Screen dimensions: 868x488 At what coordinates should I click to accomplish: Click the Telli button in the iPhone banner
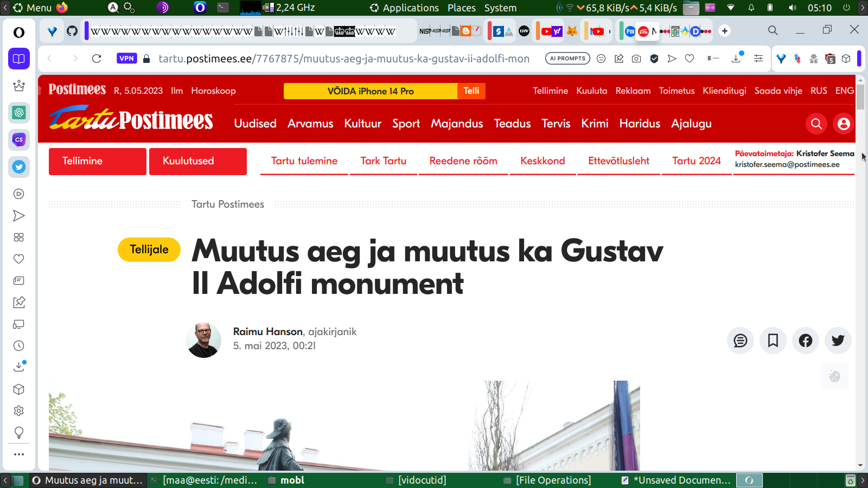[x=471, y=91]
